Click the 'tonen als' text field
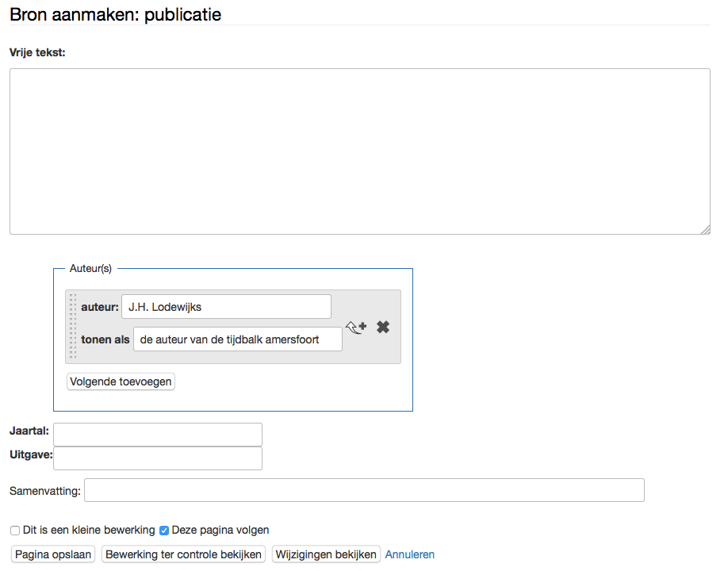The width and height of the screenshot is (728, 571). [237, 339]
